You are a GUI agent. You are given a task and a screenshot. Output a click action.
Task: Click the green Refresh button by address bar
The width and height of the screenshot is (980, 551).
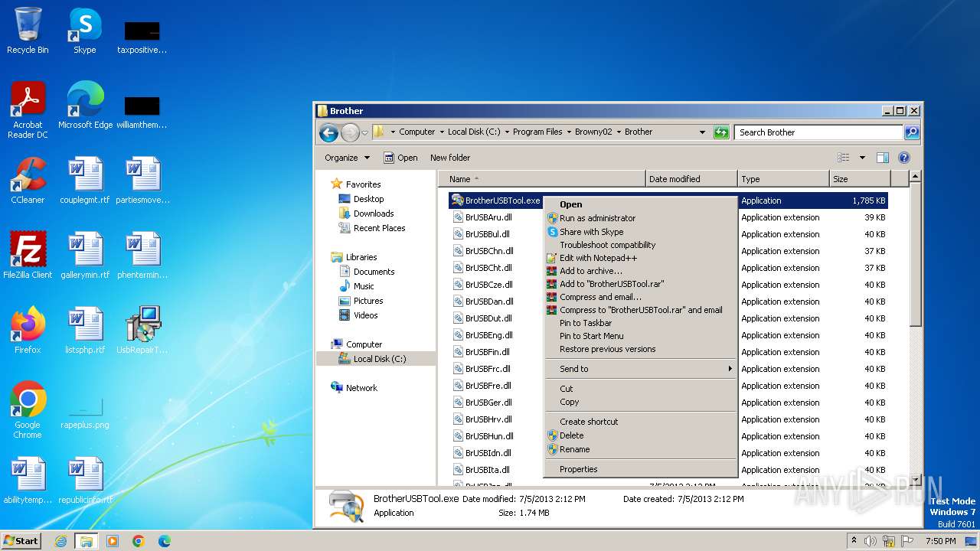(720, 132)
